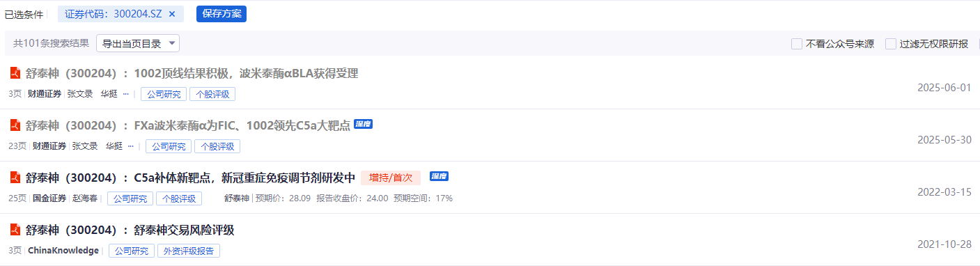980x266 pixels.
Task: Select 个股评级 tag on 2025-06-01 report
Action: [212, 94]
